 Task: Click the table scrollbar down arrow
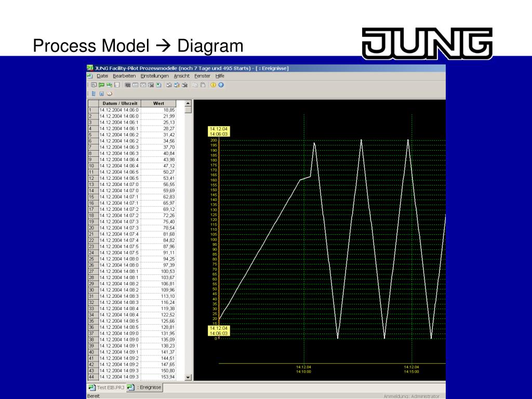(188, 377)
